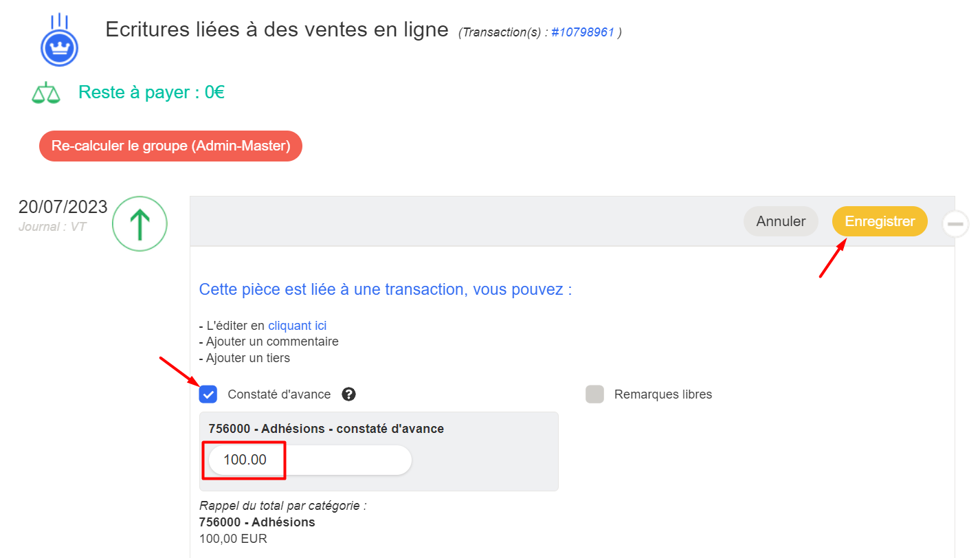Follow the 'cliquant ici' edit link
The height and width of the screenshot is (558, 980).
coord(298,326)
